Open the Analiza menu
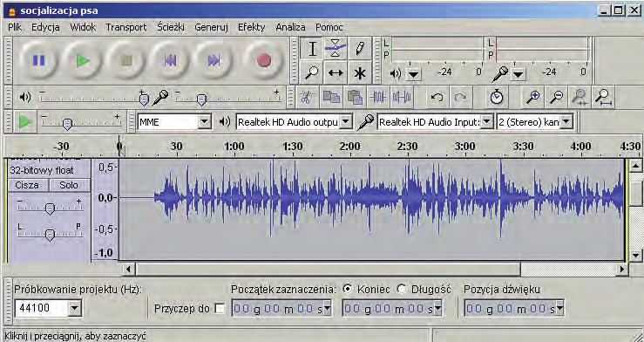 pyautogui.click(x=290, y=27)
